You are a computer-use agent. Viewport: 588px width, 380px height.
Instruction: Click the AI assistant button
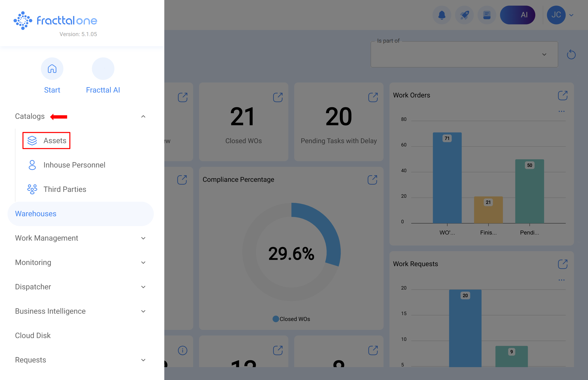coord(517,15)
